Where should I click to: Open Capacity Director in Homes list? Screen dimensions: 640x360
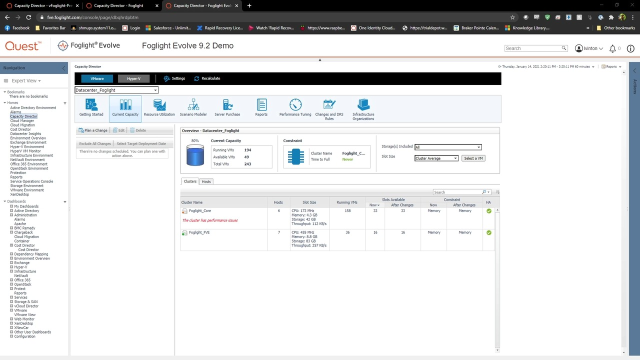pyautogui.click(x=24, y=116)
